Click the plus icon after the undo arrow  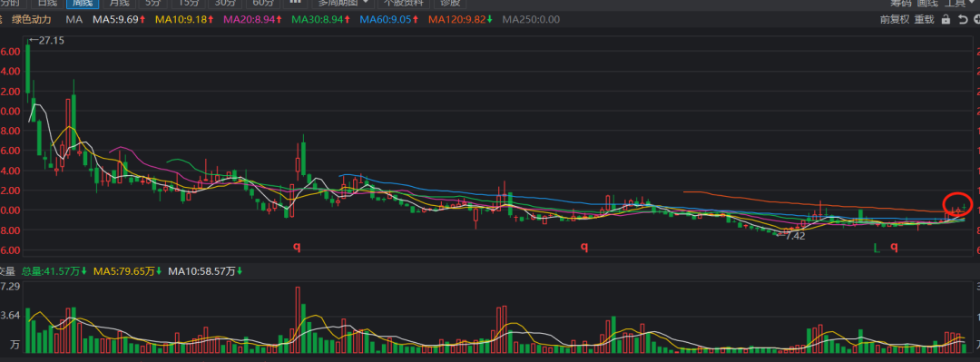coord(976,19)
